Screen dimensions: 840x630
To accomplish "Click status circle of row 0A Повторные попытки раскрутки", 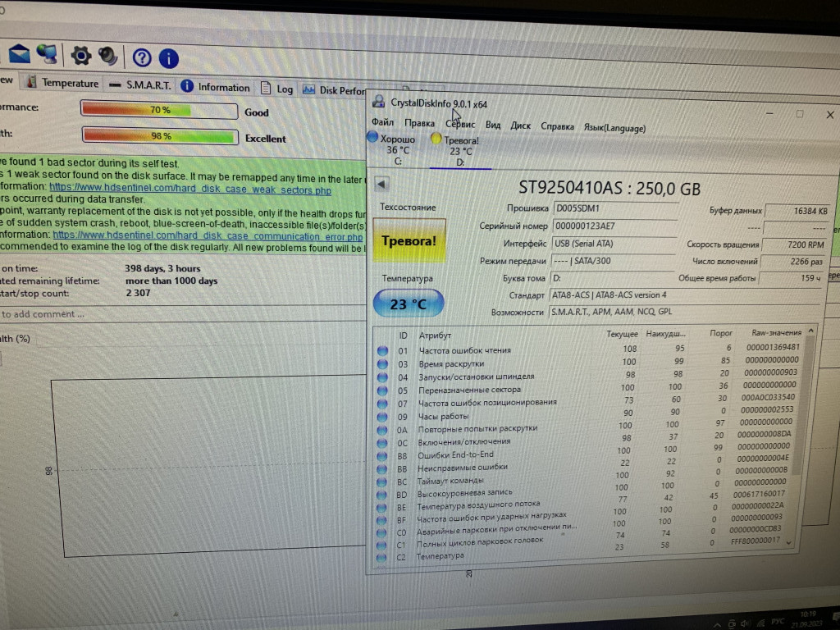I will (x=382, y=430).
